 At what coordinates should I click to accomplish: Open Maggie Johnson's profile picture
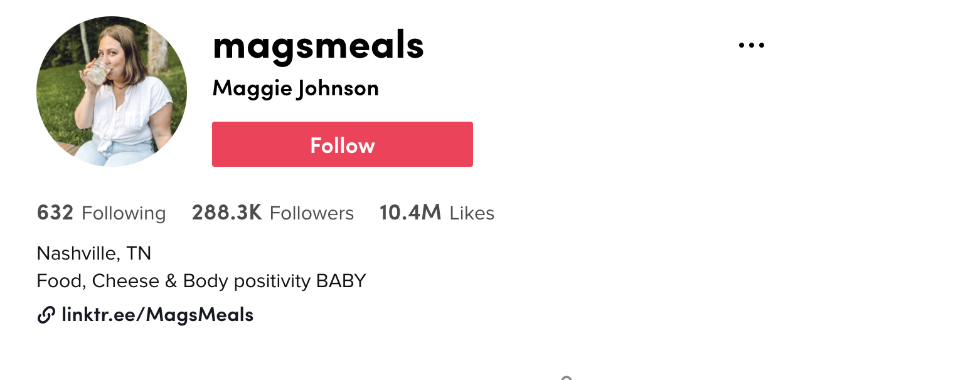[x=112, y=92]
